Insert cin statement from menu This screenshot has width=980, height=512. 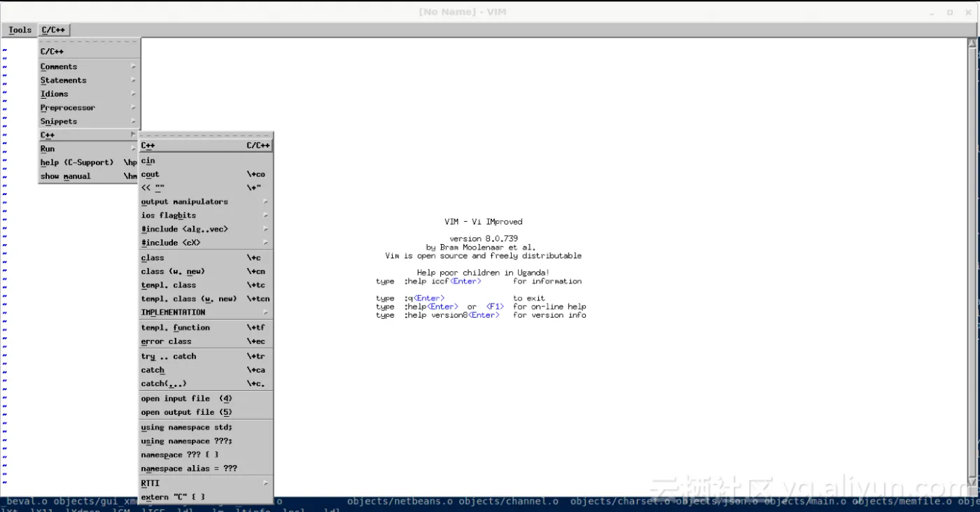point(206,161)
